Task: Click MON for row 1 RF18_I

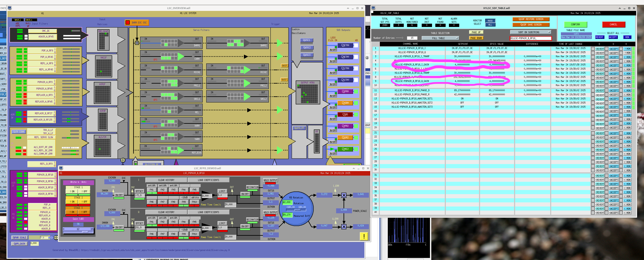Action: pos(628,49)
